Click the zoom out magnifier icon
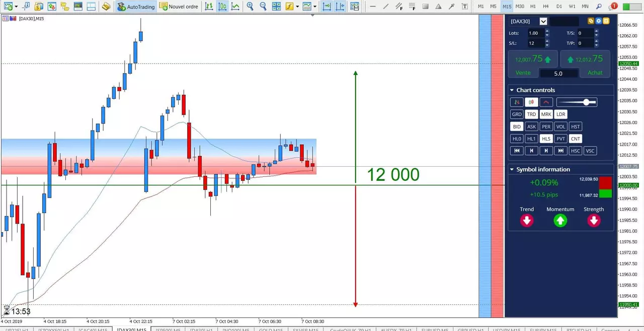Screen dimensions: 644x331 point(263,7)
